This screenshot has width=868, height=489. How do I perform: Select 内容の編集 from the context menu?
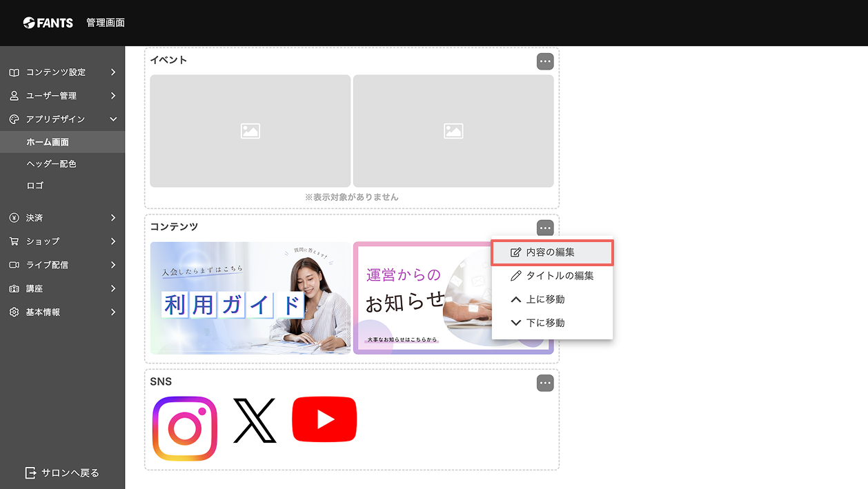552,252
